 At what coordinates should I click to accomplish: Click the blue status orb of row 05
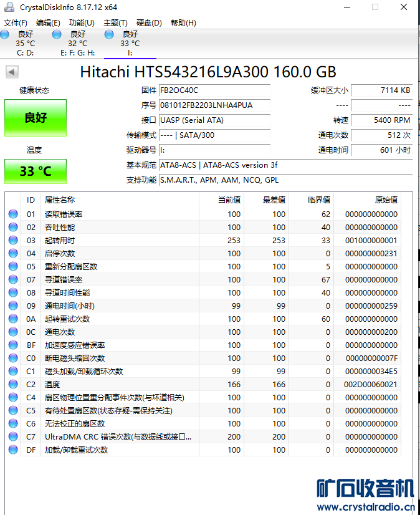tap(13, 266)
